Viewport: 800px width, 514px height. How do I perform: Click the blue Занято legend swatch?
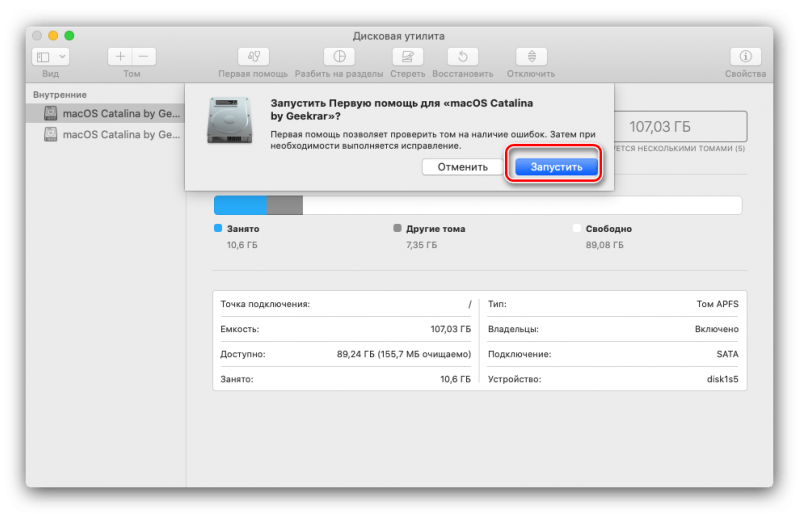218,228
